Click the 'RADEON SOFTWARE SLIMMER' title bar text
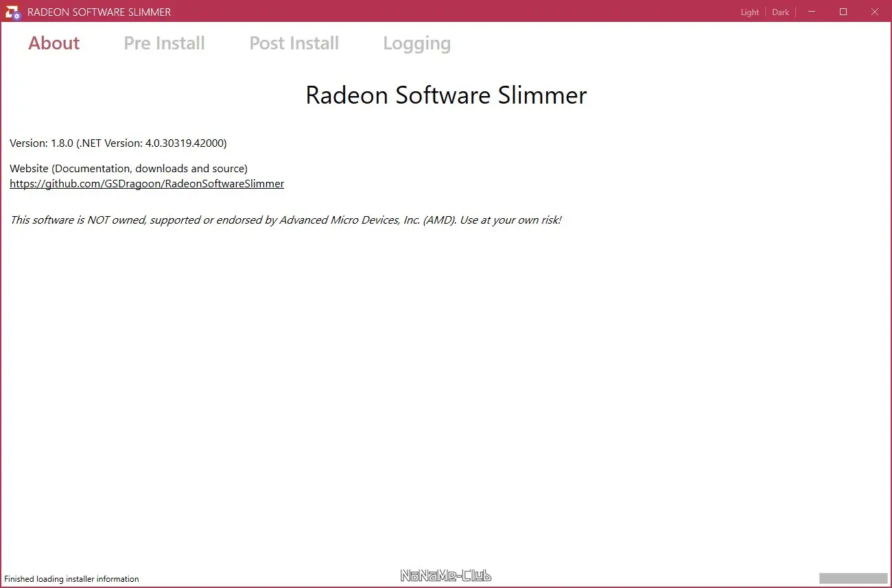892x588 pixels. point(99,12)
